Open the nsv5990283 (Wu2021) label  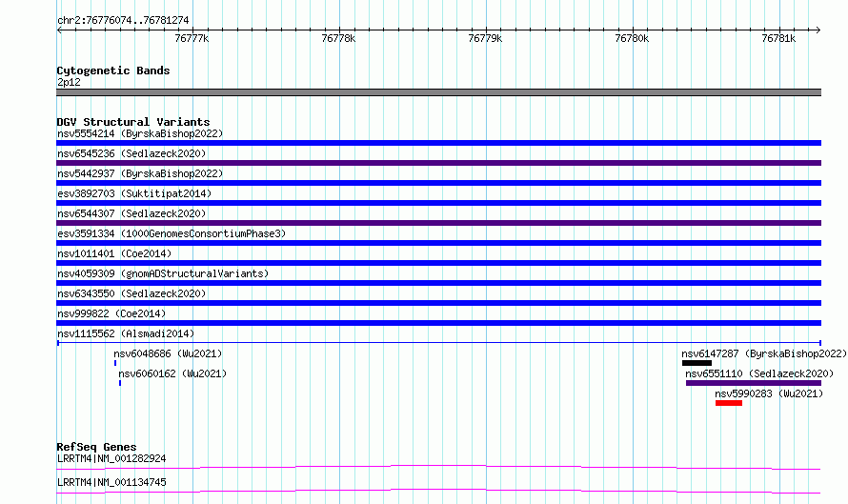pos(769,393)
